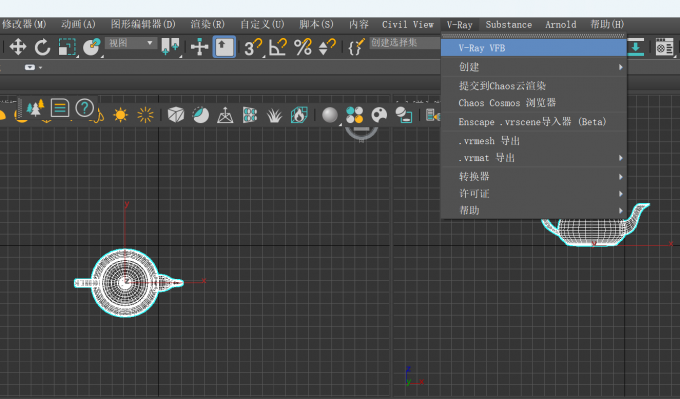
Task: Click the V-Ray instancer spheres grid icon
Action: tap(250, 115)
